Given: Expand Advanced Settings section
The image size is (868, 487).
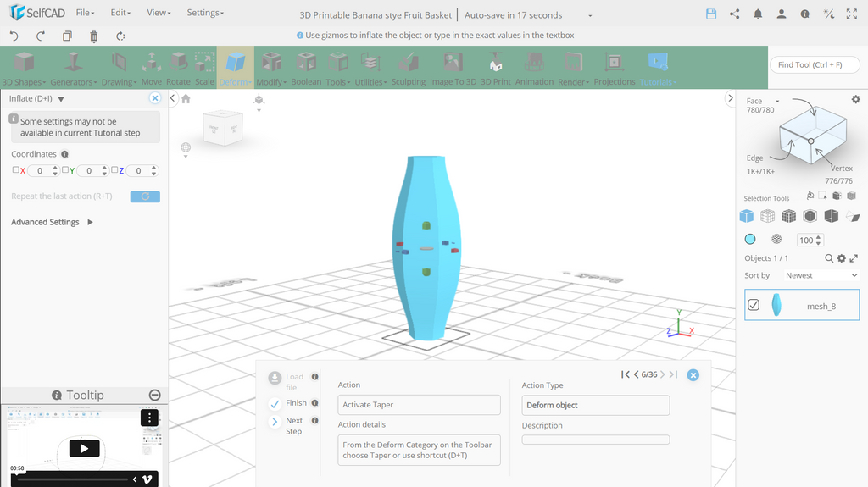Looking at the screenshot, I should pyautogui.click(x=52, y=222).
